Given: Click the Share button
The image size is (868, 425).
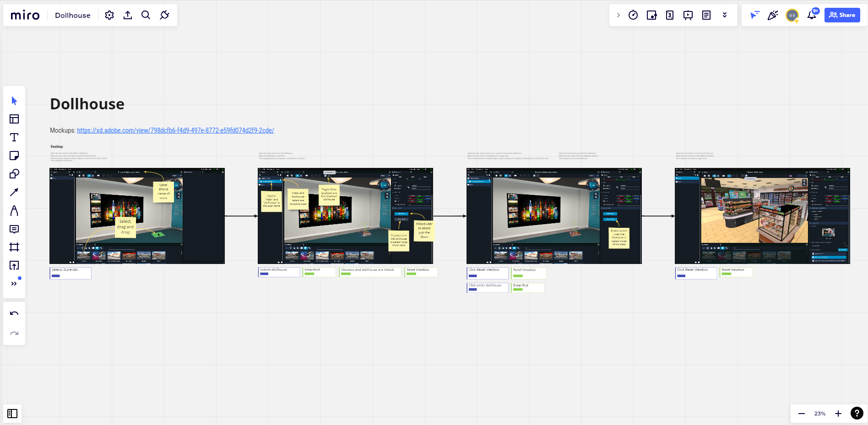Looking at the screenshot, I should point(842,15).
